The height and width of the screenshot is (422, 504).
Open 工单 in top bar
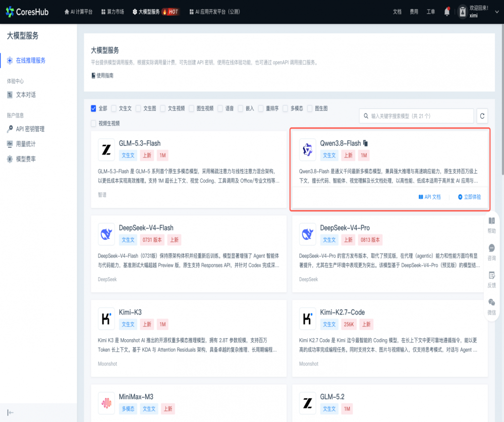(431, 12)
